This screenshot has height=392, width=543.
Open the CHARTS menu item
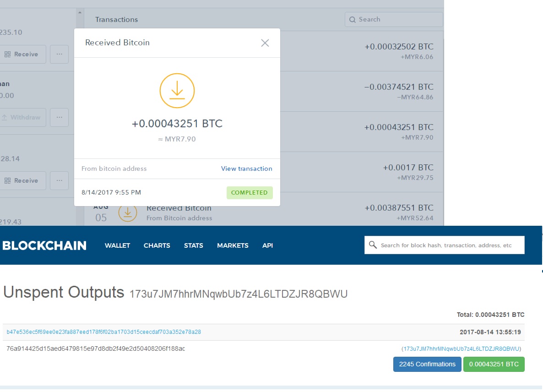click(x=157, y=245)
